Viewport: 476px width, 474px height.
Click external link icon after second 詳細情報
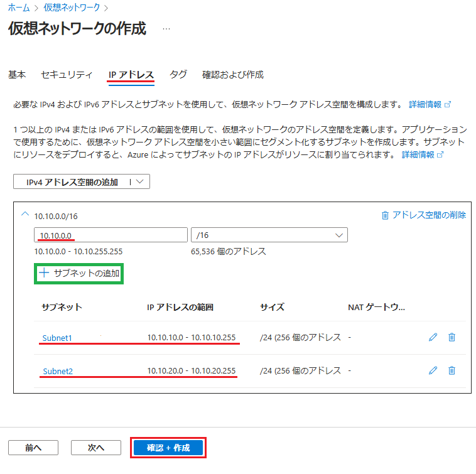coord(440,155)
